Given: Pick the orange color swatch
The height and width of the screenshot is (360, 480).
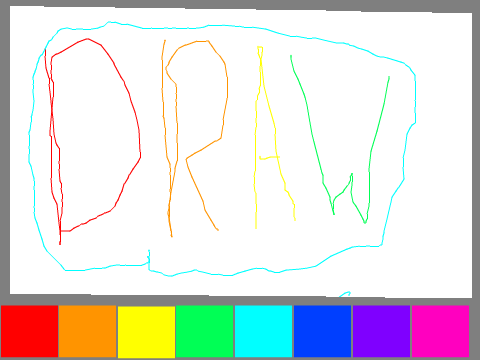Looking at the screenshot, I should 88,331.
